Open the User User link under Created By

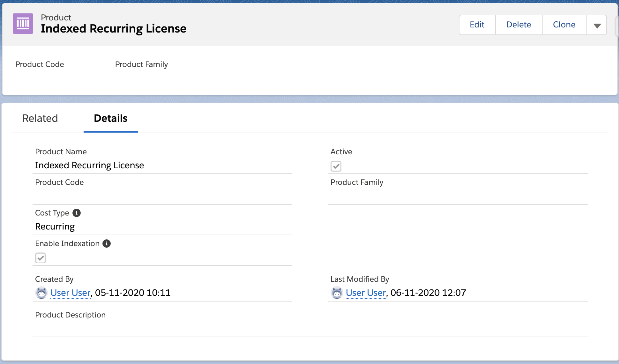point(71,293)
